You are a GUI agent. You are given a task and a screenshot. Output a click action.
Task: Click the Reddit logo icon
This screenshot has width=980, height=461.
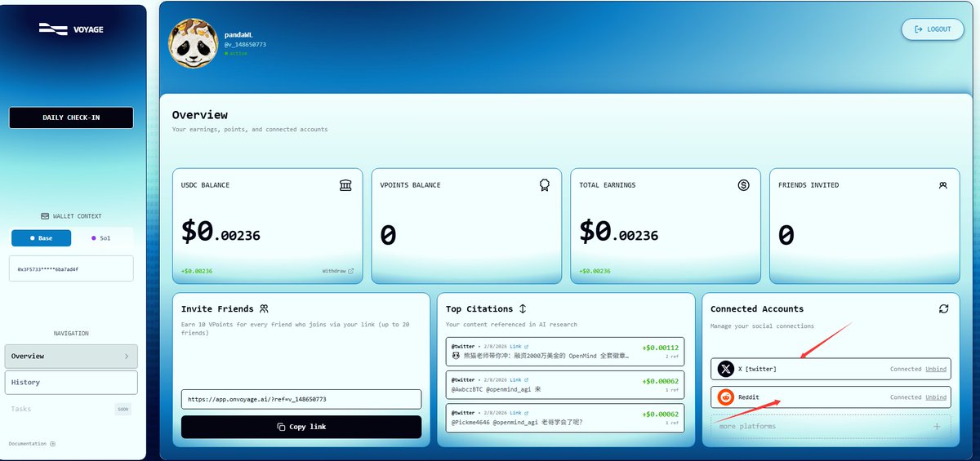pyautogui.click(x=725, y=397)
